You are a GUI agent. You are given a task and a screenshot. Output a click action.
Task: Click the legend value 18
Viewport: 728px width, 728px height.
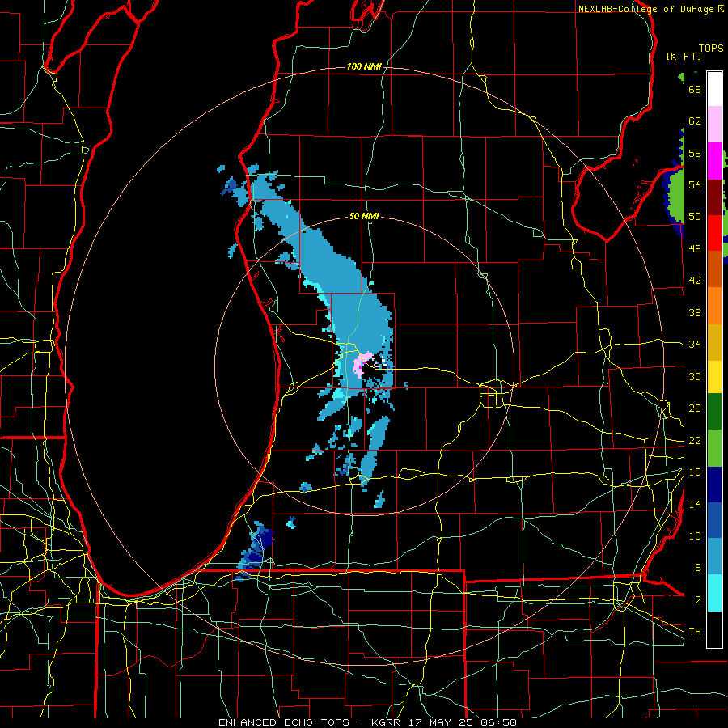pyautogui.click(x=695, y=472)
